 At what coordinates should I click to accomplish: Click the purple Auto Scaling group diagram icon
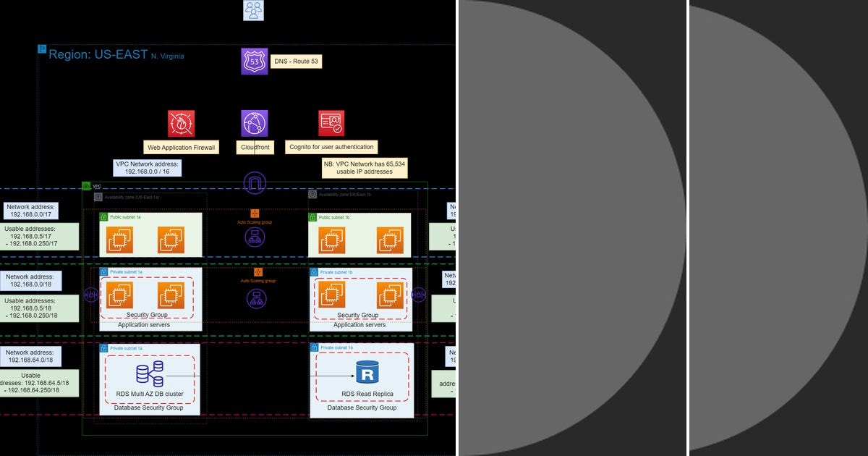point(255,235)
